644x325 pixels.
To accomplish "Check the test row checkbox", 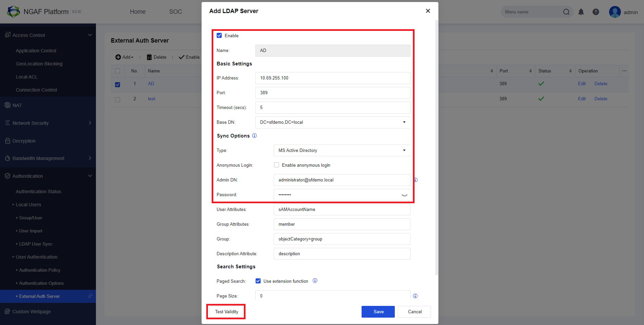I will (117, 100).
